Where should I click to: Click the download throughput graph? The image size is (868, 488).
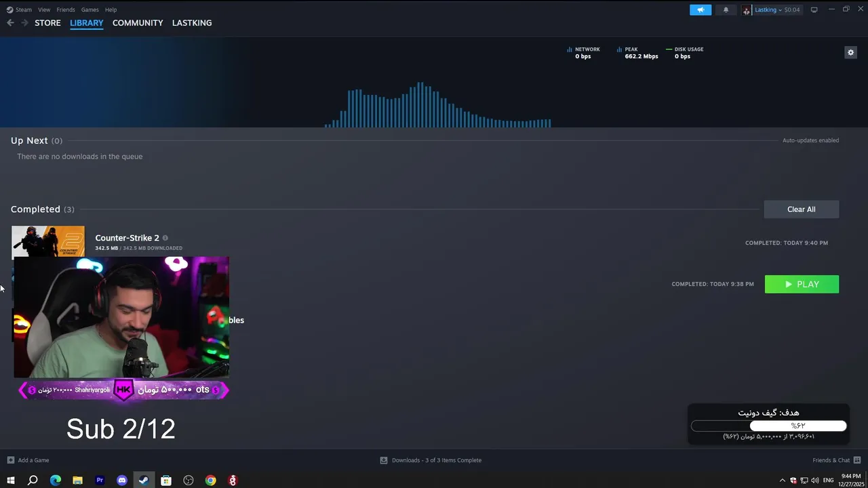[438, 104]
